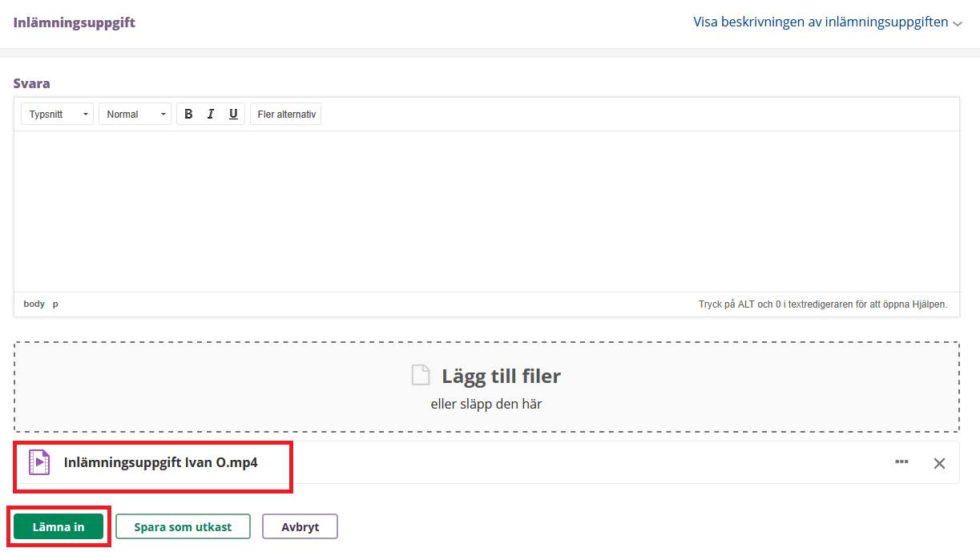Open the Normal text size dropdown
The width and height of the screenshot is (980, 552).
pyautogui.click(x=135, y=115)
